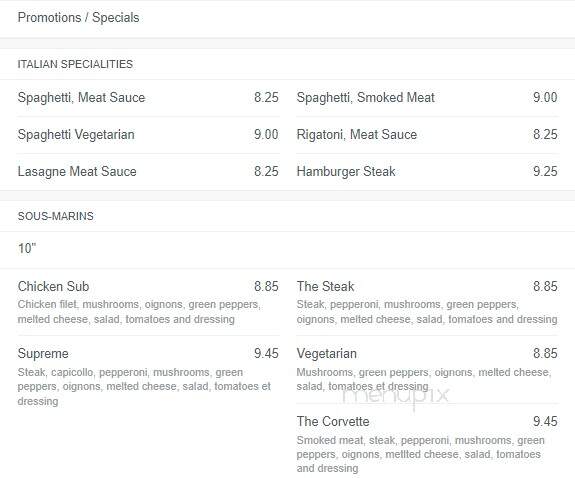Click the 9.25 price for Hamburger Steak
The image size is (575, 478).
coord(545,171)
